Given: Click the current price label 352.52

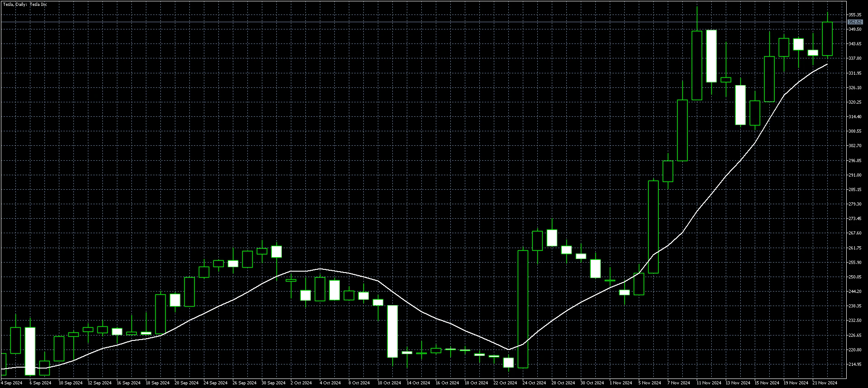Looking at the screenshot, I should point(854,22).
